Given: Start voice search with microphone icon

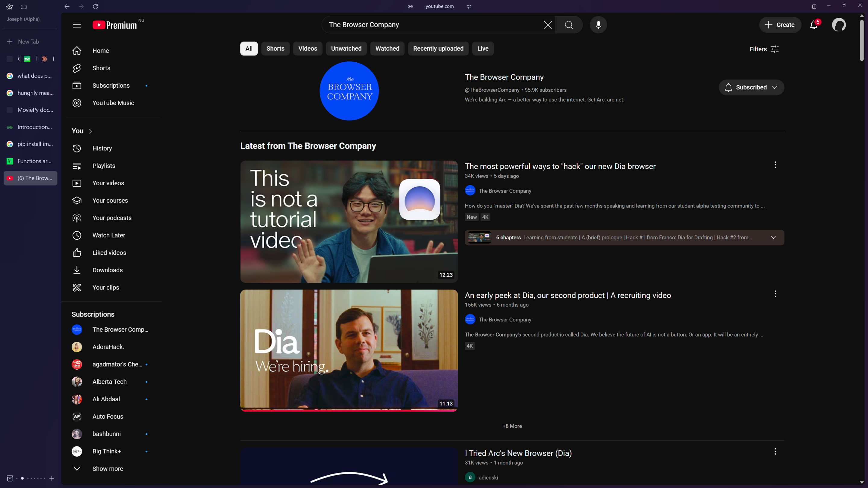Looking at the screenshot, I should pyautogui.click(x=599, y=25).
